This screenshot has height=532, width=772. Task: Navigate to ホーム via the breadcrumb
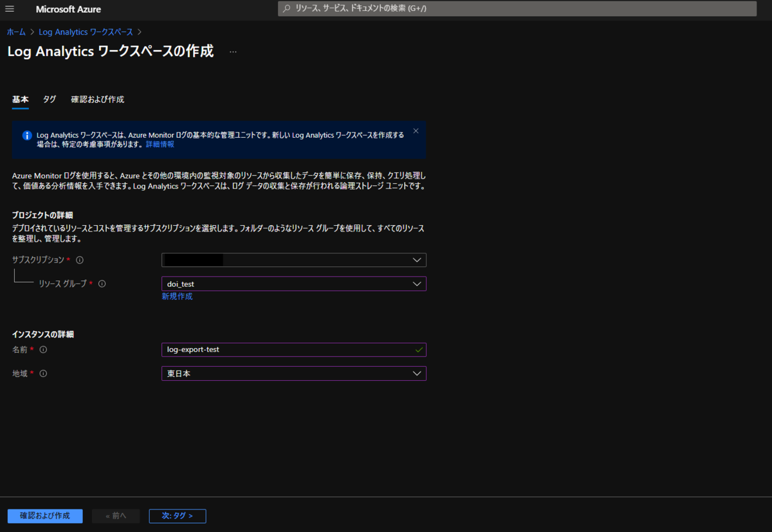(15, 31)
